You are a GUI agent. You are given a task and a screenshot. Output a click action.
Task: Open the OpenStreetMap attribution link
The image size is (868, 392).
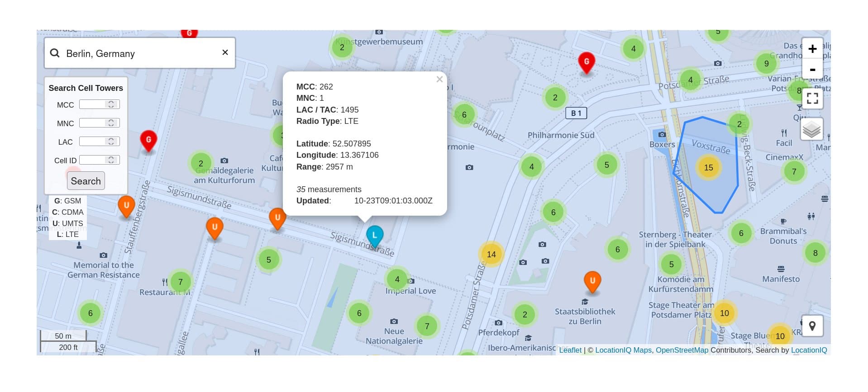(x=682, y=350)
